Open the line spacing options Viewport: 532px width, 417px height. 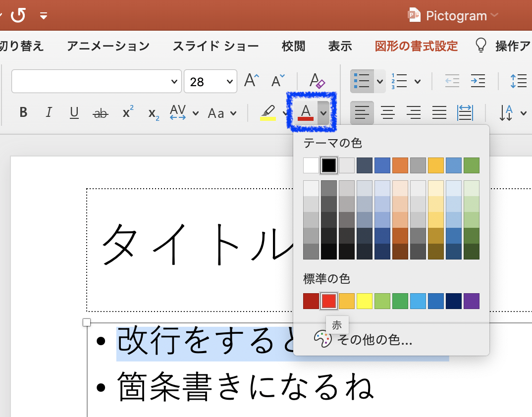(x=519, y=81)
